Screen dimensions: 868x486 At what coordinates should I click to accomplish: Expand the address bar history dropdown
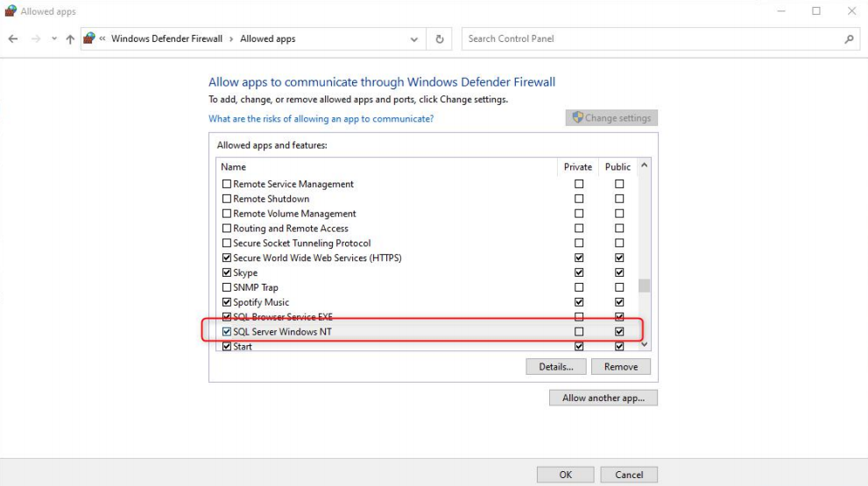click(413, 39)
